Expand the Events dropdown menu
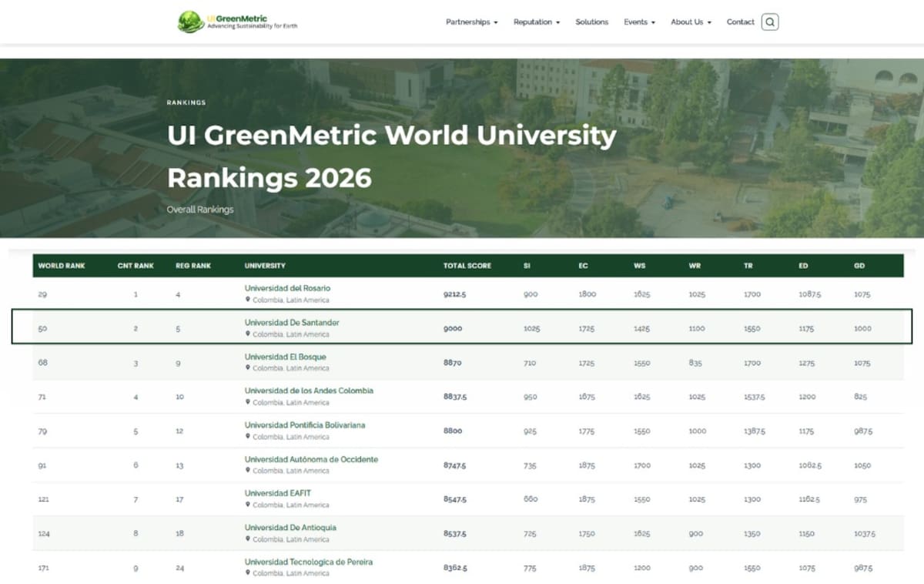This screenshot has width=924, height=584. click(639, 22)
